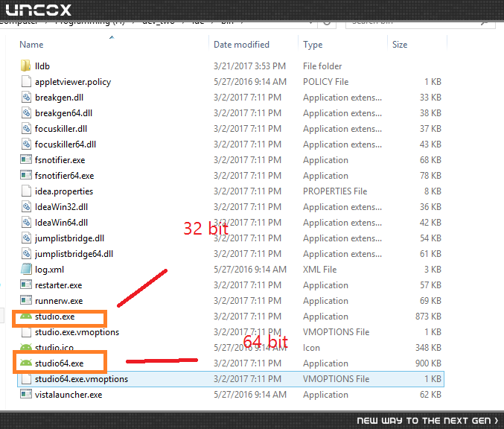This screenshot has height=429, width=504.
Task: Select the studio.exe.vmoptions file icon
Action: tap(26, 332)
